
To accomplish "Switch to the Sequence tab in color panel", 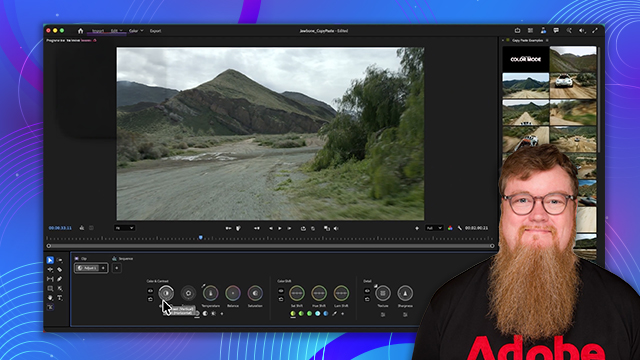I will 123,258.
